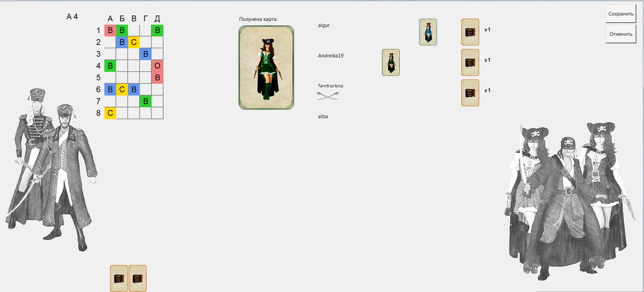Click empty cell А2 on the grid
This screenshot has width=644, height=292.
(110, 42)
